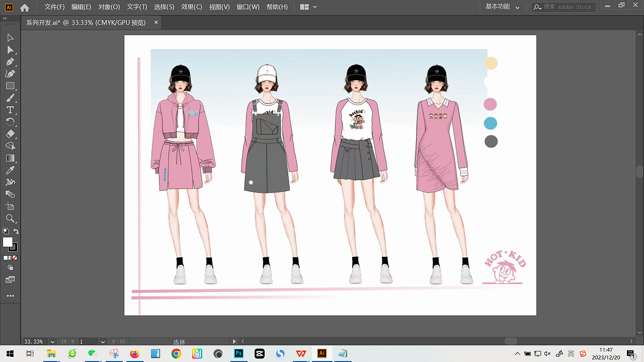644x362 pixels.
Task: Select the Artboard tool
Action: (x=10, y=206)
